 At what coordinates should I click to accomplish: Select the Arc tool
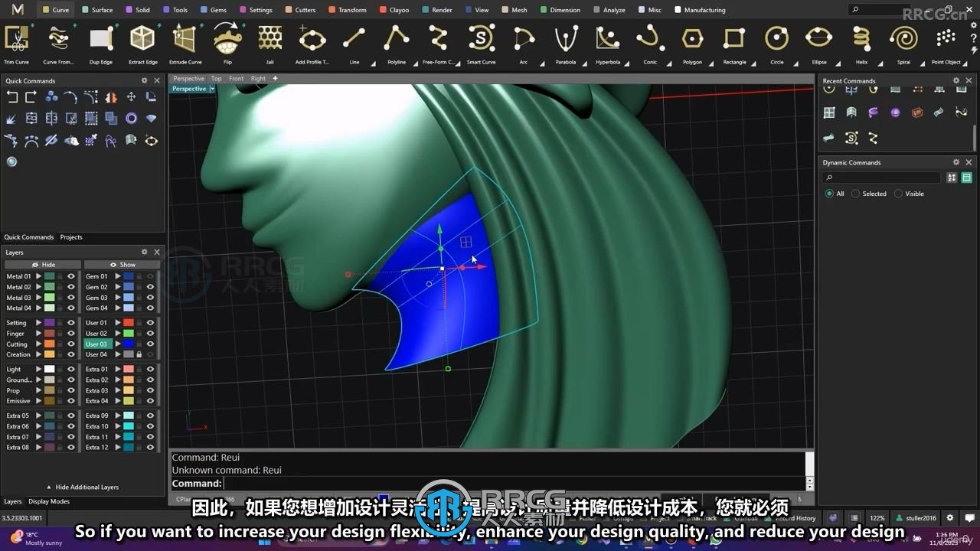point(524,44)
